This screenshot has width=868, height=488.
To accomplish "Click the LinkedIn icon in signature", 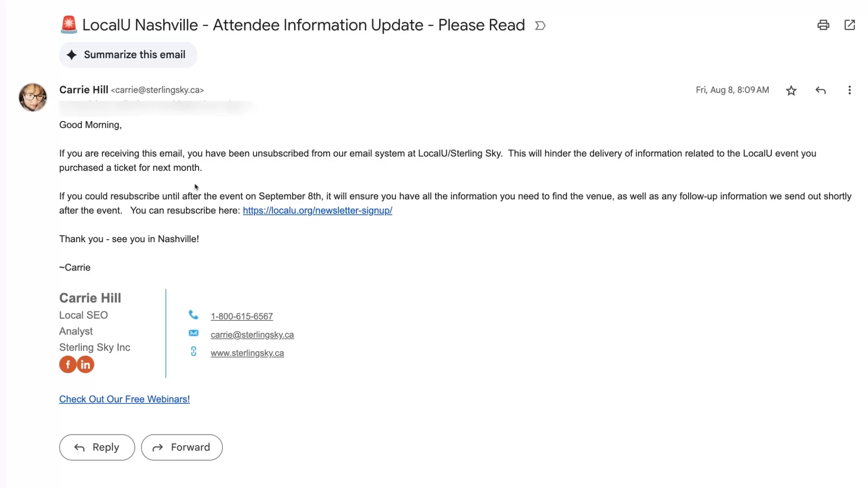I will [x=86, y=365].
